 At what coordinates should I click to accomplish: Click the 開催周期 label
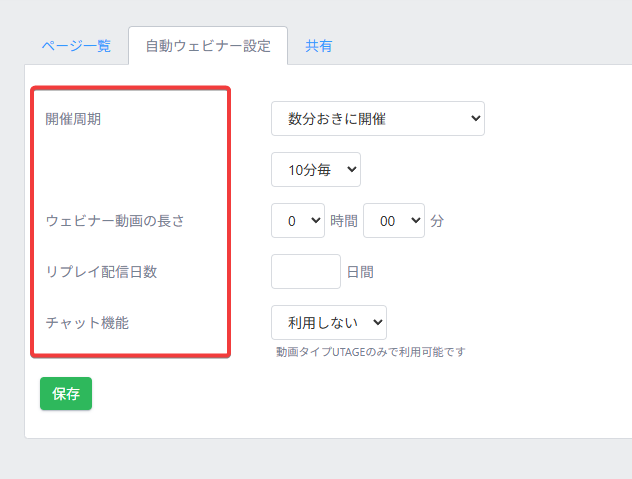pos(73,119)
